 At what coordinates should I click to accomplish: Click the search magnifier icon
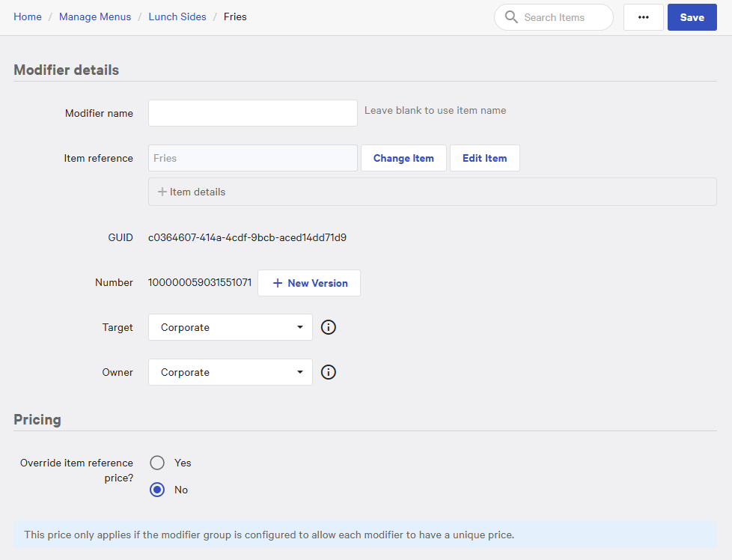point(511,17)
